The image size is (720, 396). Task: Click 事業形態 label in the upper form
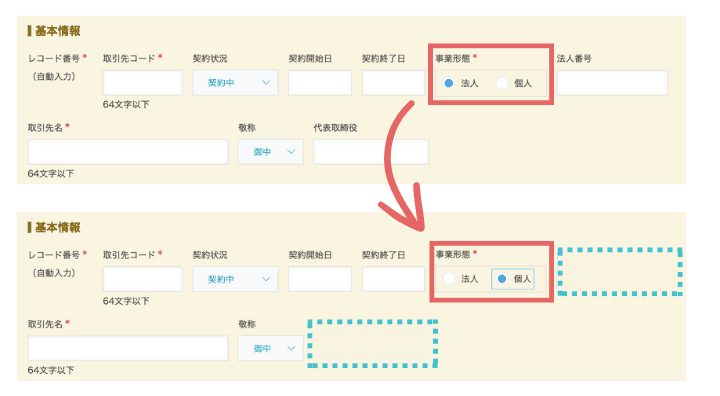point(453,58)
